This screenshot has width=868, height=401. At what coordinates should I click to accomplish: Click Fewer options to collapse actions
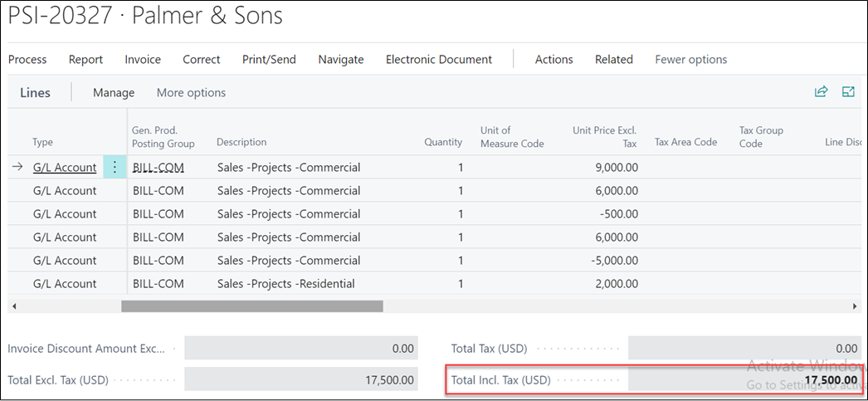click(x=690, y=59)
